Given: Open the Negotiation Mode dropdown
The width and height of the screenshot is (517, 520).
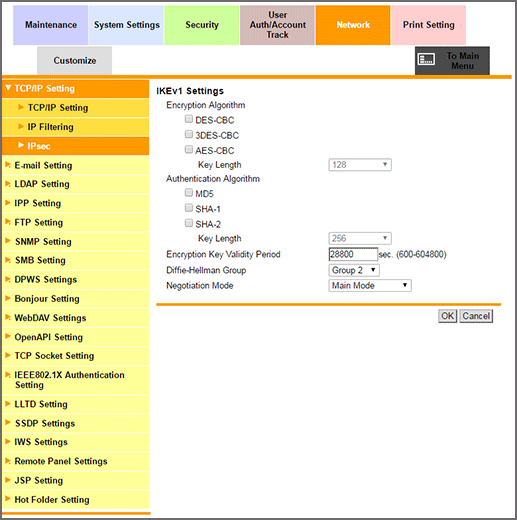Looking at the screenshot, I should point(370,286).
